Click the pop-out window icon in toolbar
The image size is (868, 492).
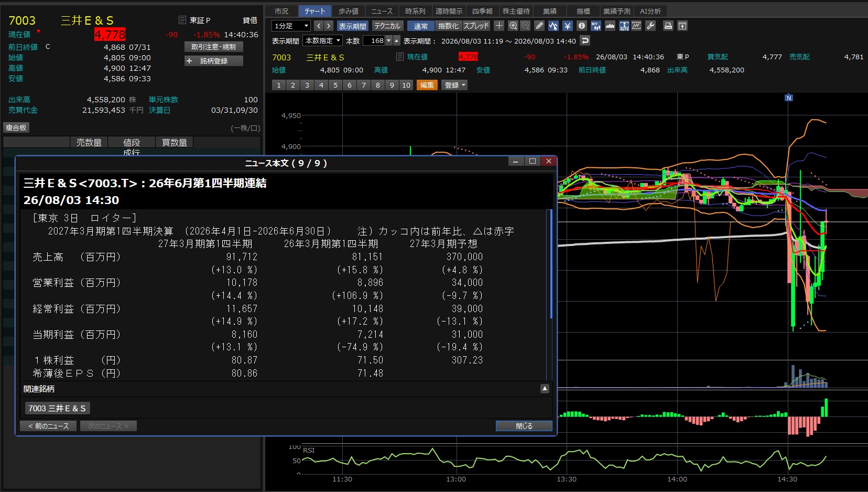click(x=682, y=26)
